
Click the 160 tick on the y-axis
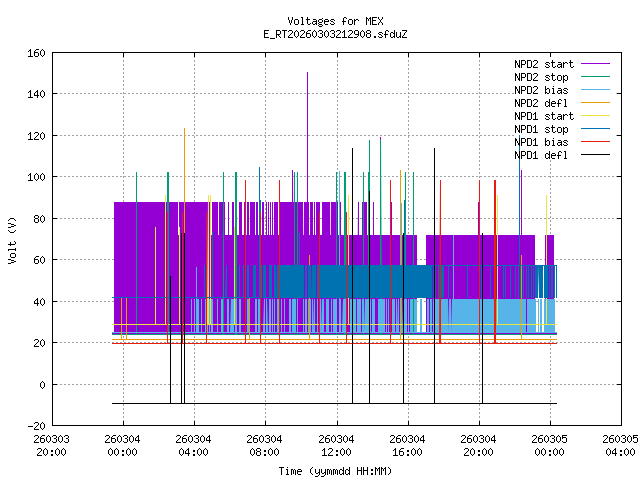click(x=34, y=52)
